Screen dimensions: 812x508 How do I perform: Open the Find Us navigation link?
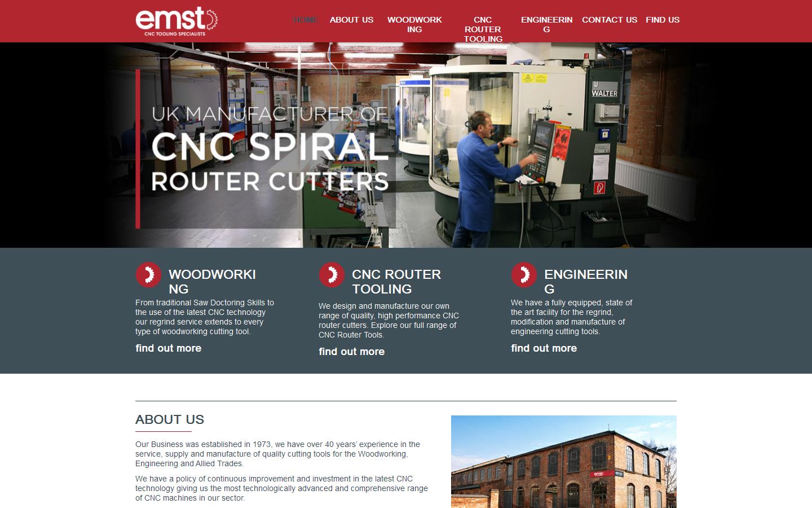[x=663, y=20]
